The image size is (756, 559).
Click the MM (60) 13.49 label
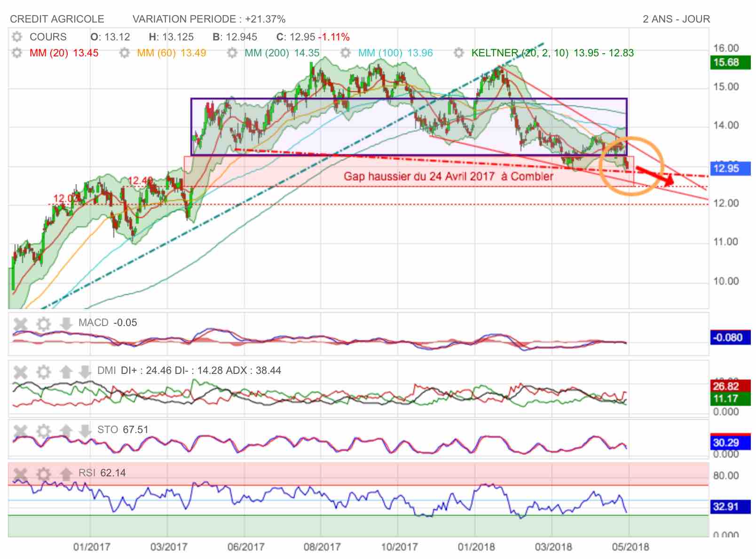click(x=172, y=53)
